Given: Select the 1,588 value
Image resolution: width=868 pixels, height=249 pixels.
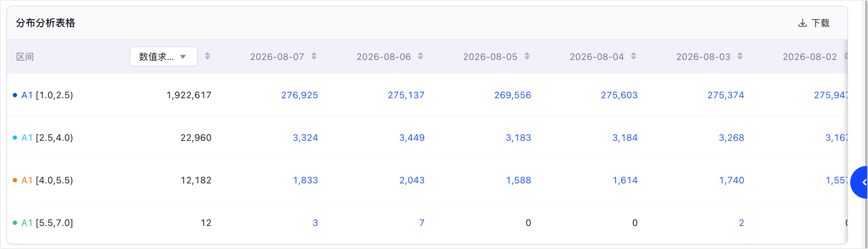Looking at the screenshot, I should coord(518,180).
